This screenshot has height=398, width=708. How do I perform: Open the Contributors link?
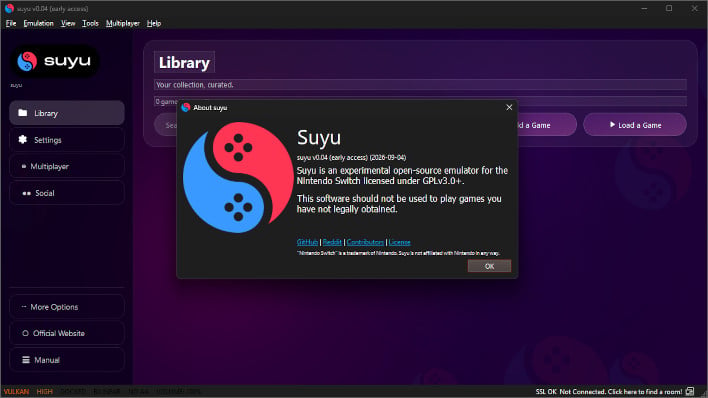(365, 242)
